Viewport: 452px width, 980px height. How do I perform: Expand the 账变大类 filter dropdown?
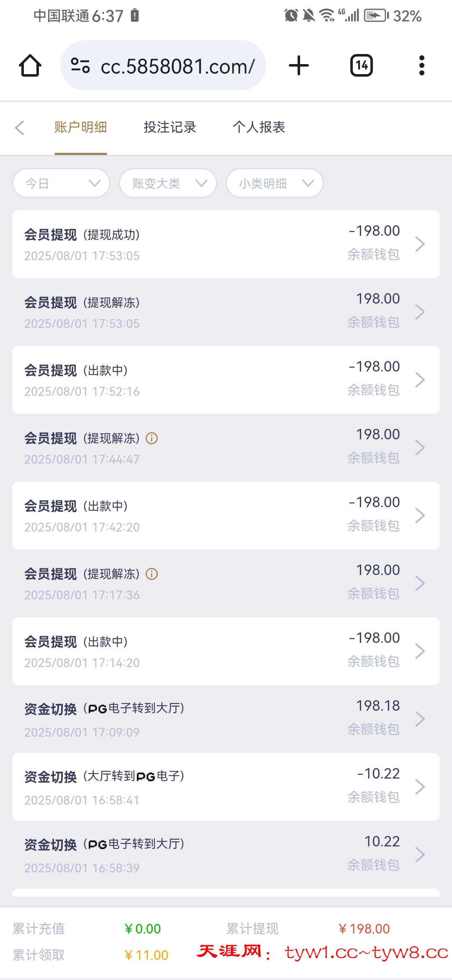click(168, 183)
